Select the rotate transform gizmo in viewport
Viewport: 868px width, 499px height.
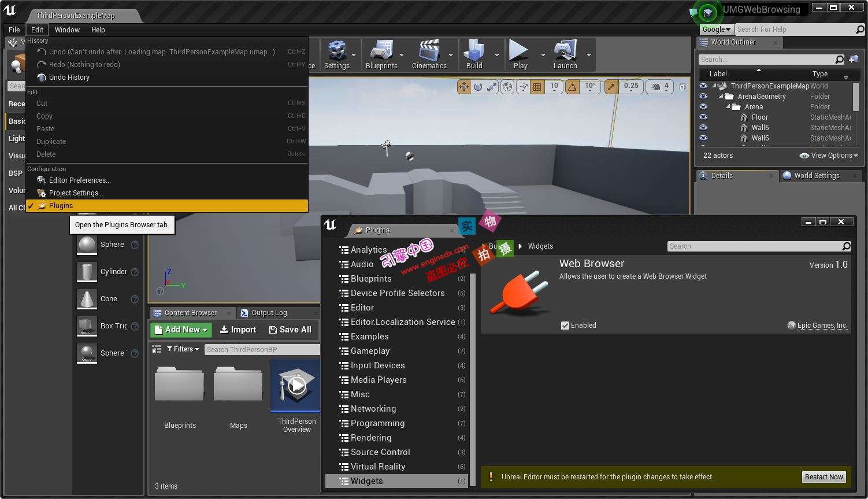click(x=478, y=87)
